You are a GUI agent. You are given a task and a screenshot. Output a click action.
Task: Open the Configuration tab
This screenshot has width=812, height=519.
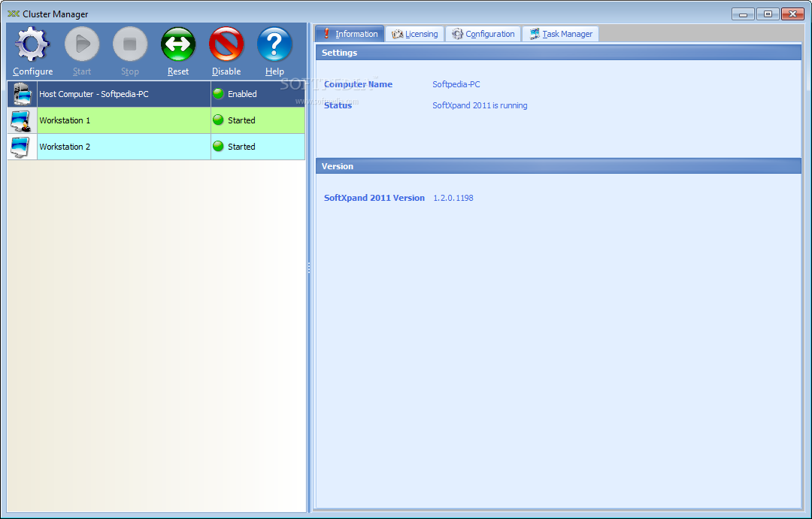click(x=483, y=34)
